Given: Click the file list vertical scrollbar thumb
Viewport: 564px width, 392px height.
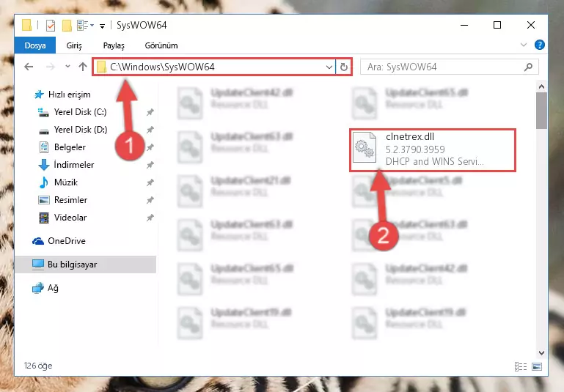Looking at the screenshot, I should coord(541,111).
